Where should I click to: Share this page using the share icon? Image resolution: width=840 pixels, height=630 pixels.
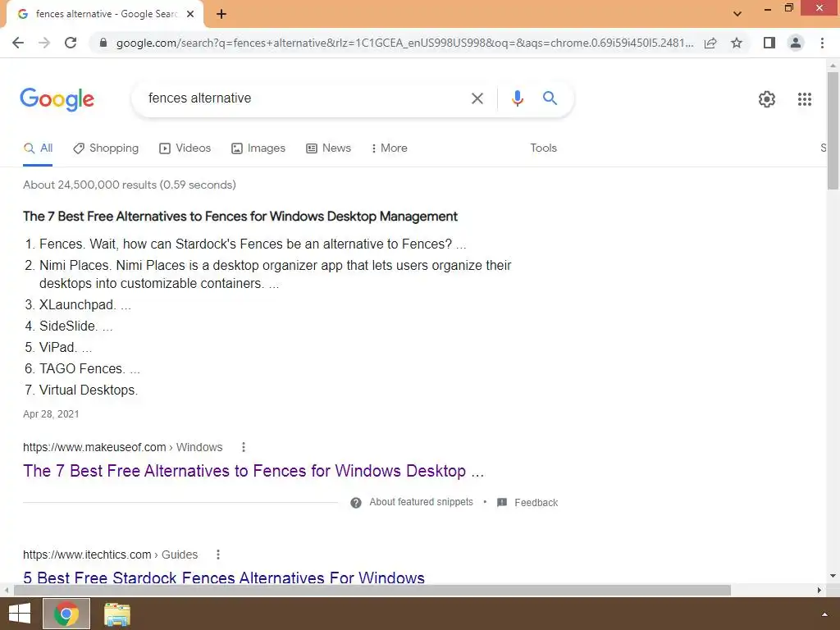pos(710,43)
